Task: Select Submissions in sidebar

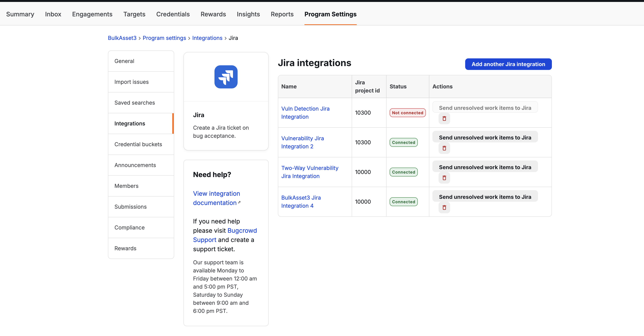Action: tap(141, 207)
